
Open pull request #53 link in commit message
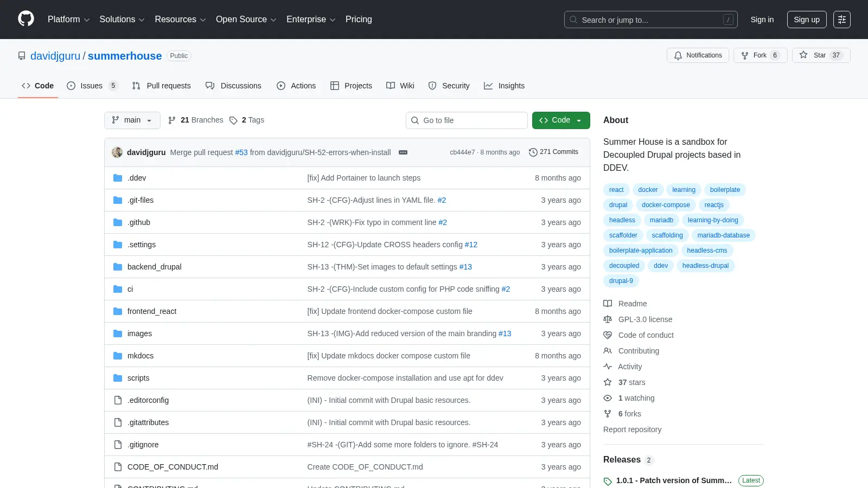pyautogui.click(x=241, y=152)
